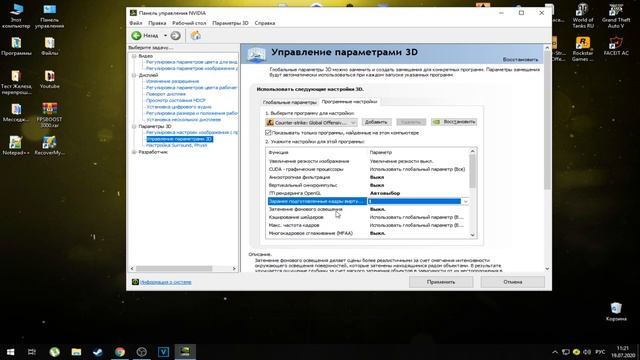This screenshot has width=640, height=360.
Task: Open the volume icon in system tray
Action: [587, 352]
